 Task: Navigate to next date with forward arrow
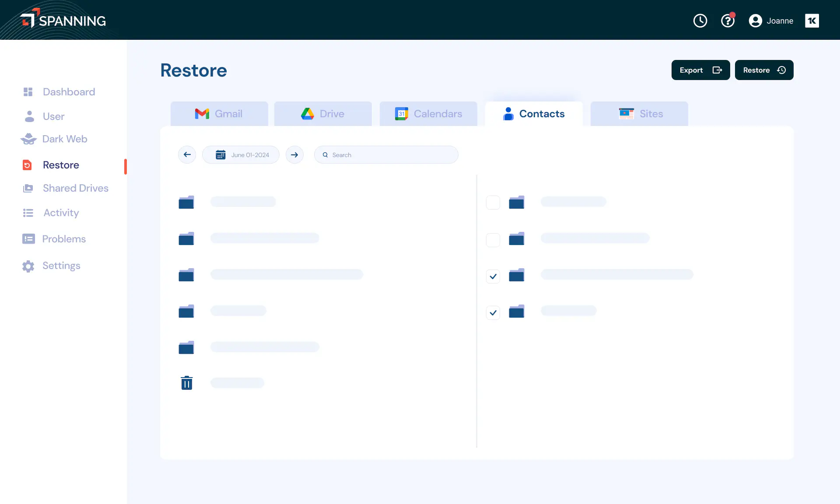point(294,155)
